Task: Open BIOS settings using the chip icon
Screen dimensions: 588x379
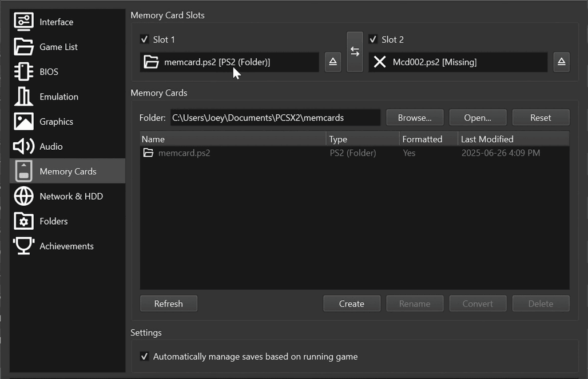Action: click(x=23, y=71)
